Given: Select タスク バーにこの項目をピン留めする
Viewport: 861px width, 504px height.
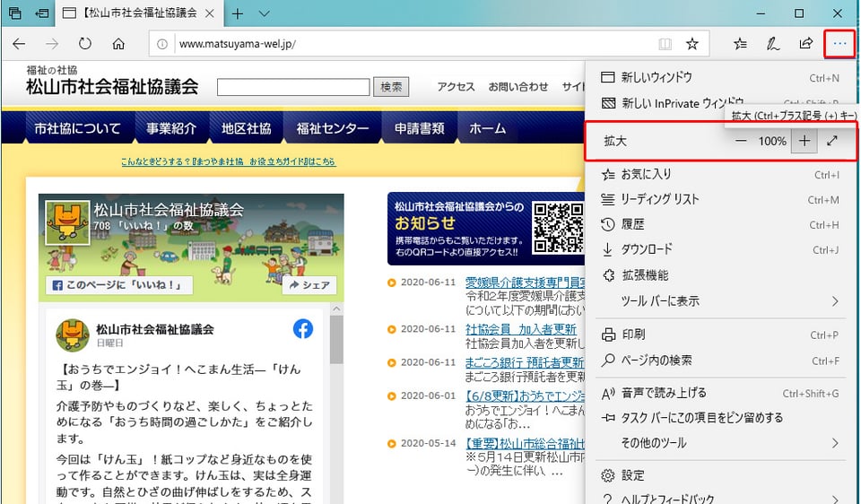Looking at the screenshot, I should tap(720, 418).
